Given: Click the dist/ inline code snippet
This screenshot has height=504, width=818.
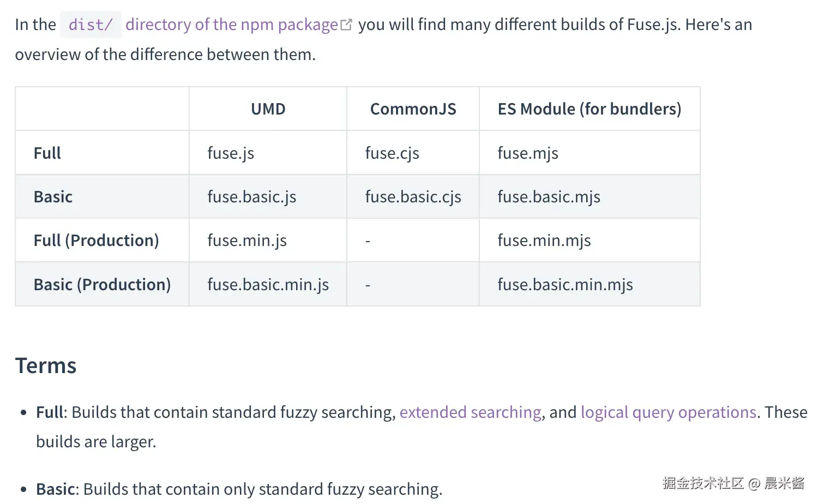Looking at the screenshot, I should click(91, 25).
